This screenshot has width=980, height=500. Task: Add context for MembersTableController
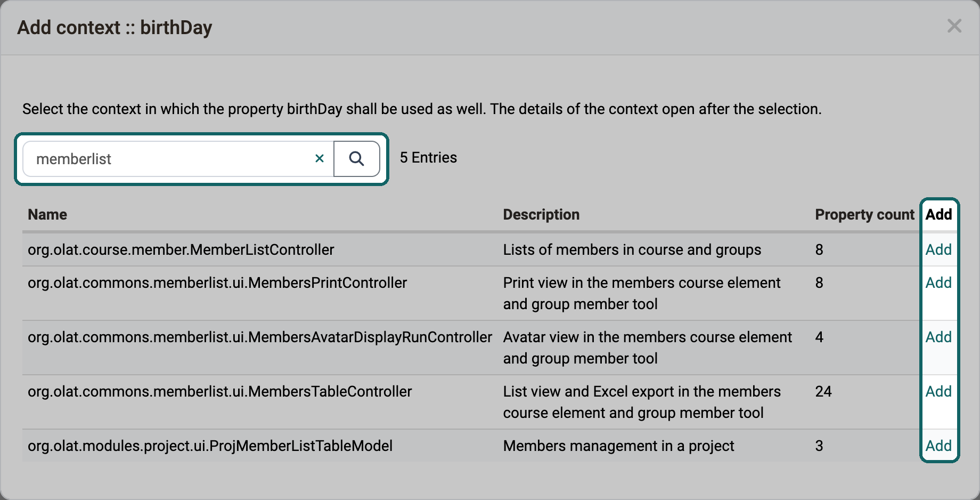point(938,391)
